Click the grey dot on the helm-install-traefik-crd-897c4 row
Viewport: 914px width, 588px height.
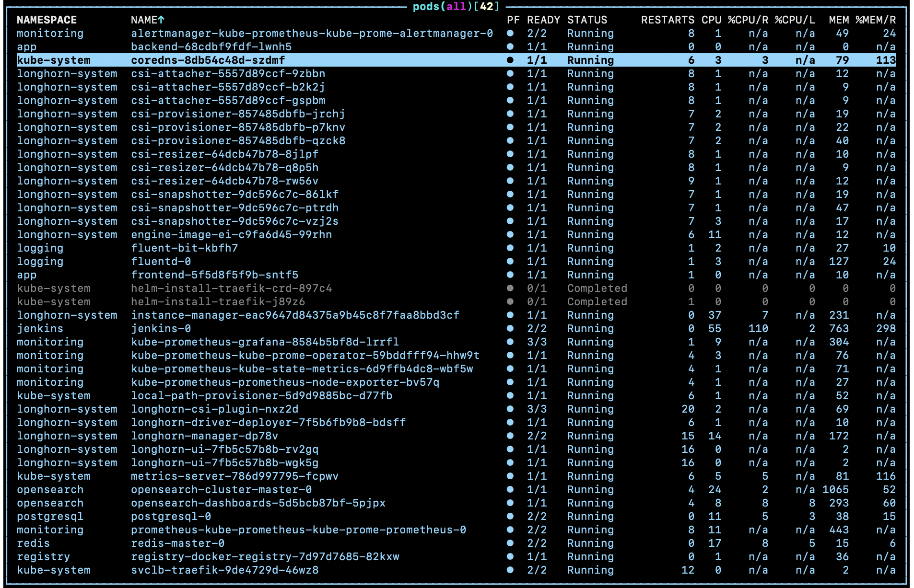(x=510, y=288)
